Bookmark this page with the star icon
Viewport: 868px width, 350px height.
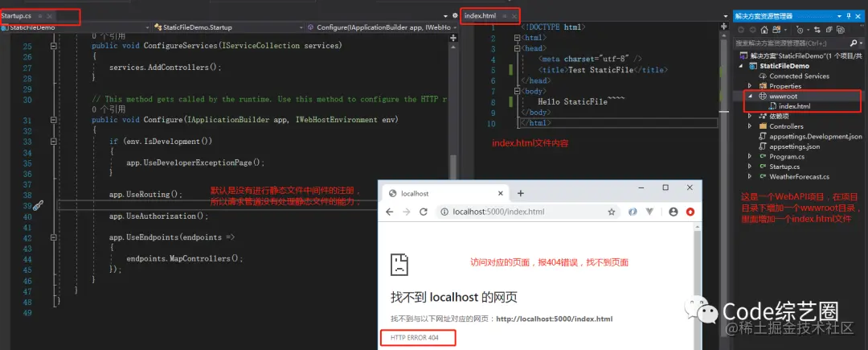[612, 212]
